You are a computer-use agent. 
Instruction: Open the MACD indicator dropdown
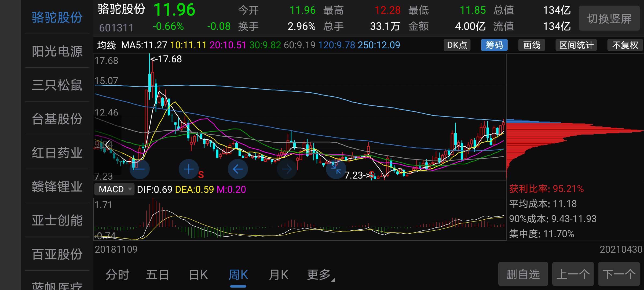pos(115,189)
